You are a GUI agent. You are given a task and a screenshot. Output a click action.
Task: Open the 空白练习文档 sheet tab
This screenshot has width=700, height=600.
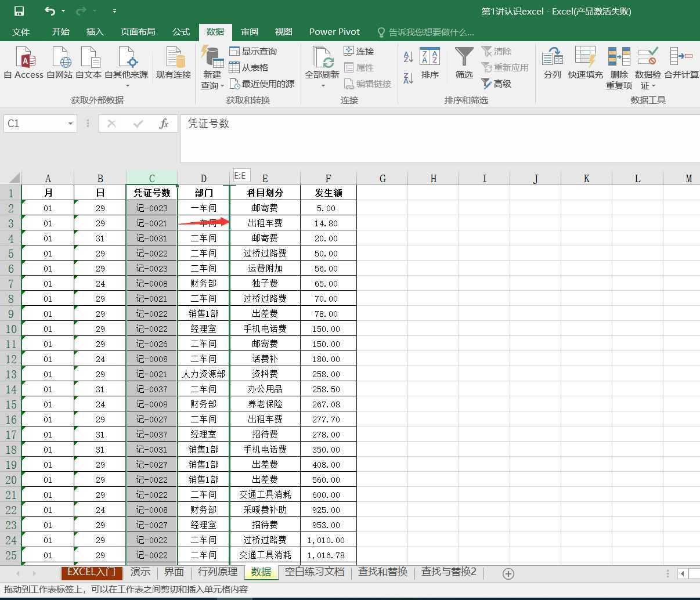(315, 572)
